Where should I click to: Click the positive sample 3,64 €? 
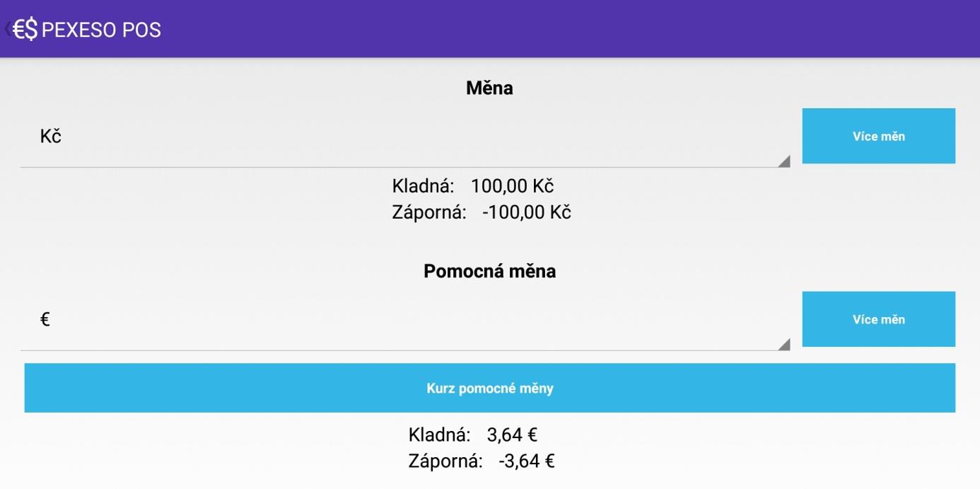pos(512,435)
